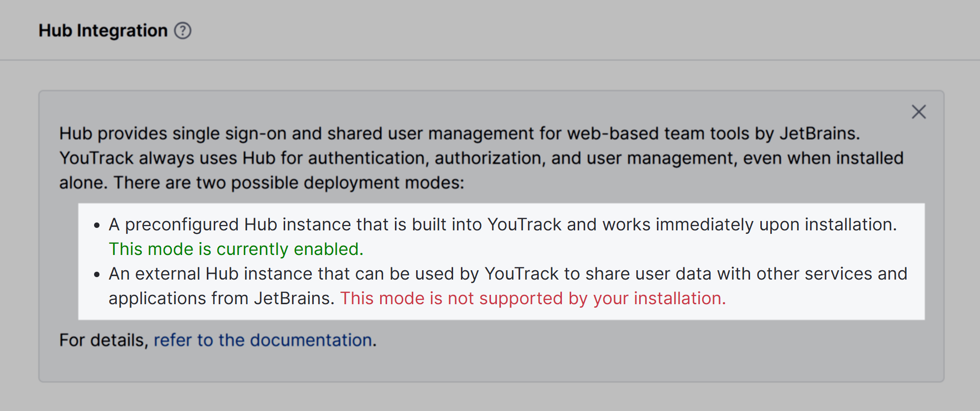Click 'There are two possible deployment modes:' text
This screenshot has width=980, height=411.
click(x=289, y=183)
